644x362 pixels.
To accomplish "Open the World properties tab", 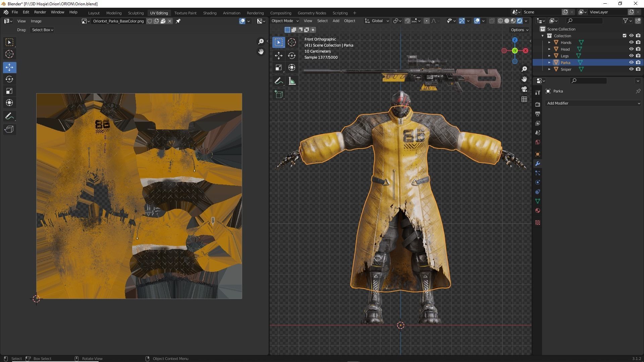I will [x=538, y=142].
